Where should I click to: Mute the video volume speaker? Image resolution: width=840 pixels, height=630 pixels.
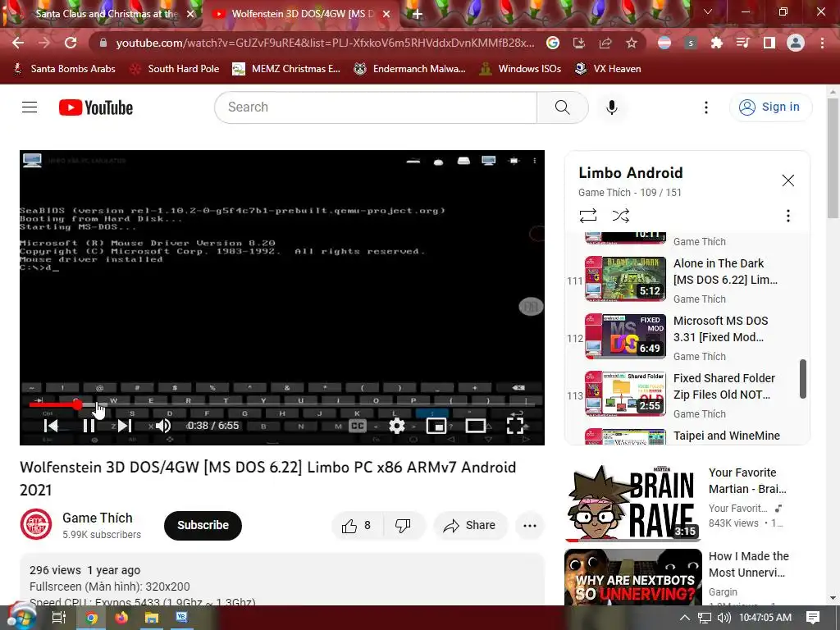[x=163, y=426]
